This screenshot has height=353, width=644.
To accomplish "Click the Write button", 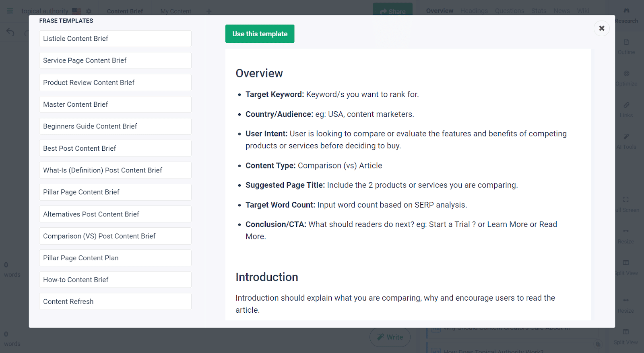I will coord(390,337).
